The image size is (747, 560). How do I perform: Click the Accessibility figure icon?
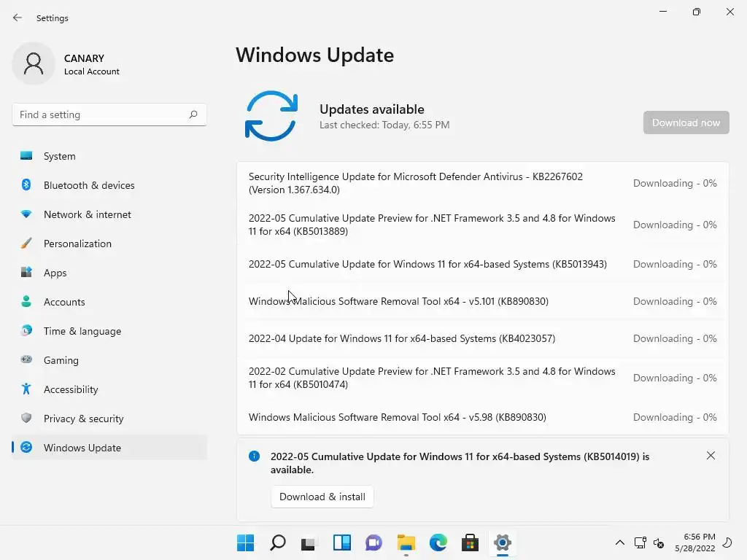26,389
